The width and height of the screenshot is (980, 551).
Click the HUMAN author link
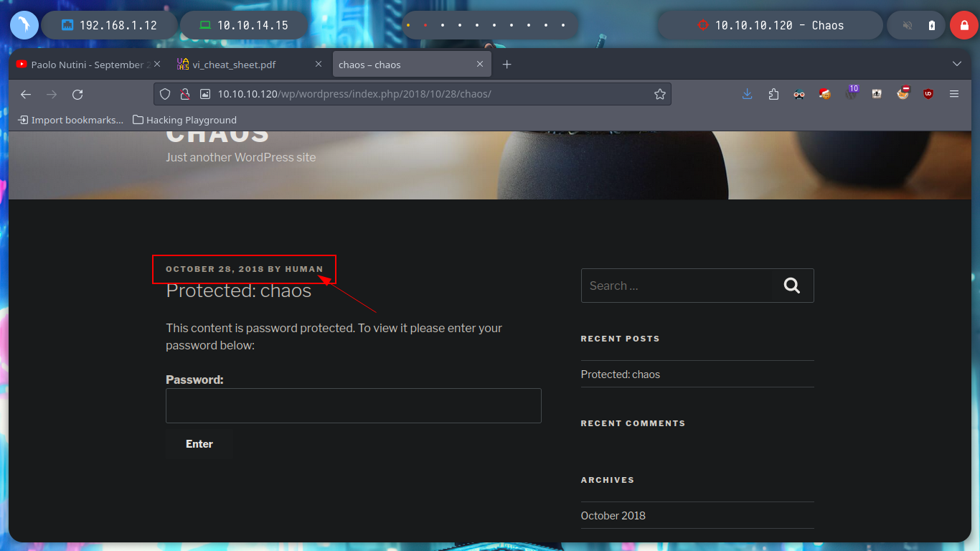[304, 269]
